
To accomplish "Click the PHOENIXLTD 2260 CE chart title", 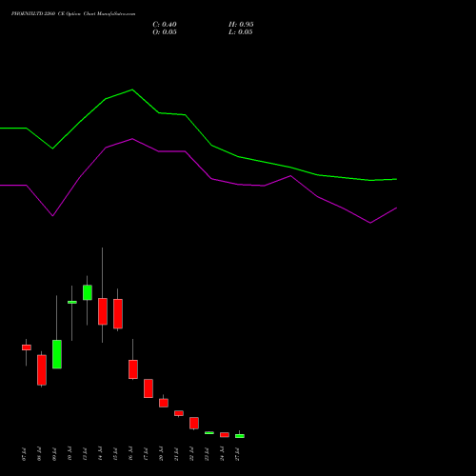I will coord(73,14).
